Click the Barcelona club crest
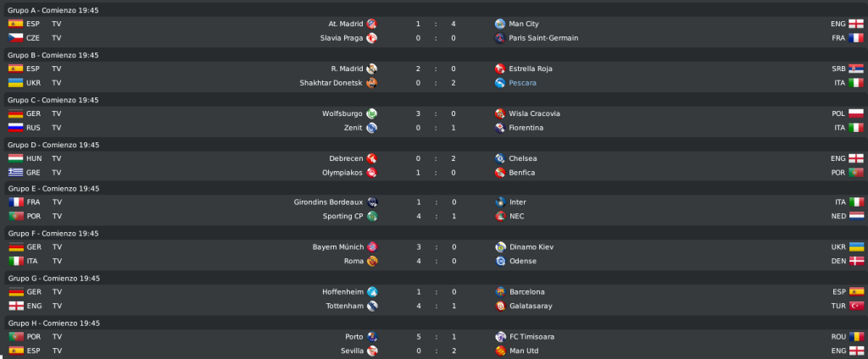Viewport: 868px width, 359px height. pyautogui.click(x=500, y=291)
